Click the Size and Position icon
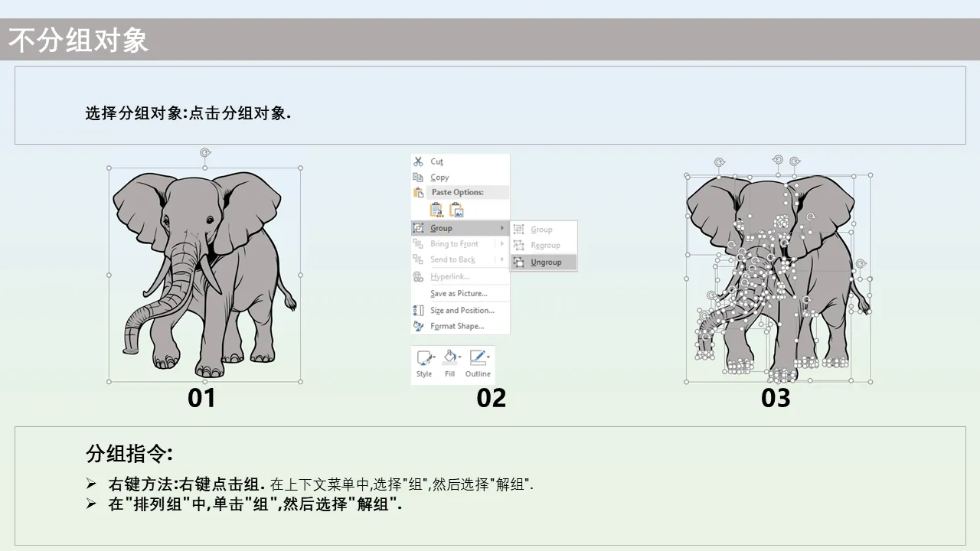This screenshot has width=980, height=551. (418, 310)
